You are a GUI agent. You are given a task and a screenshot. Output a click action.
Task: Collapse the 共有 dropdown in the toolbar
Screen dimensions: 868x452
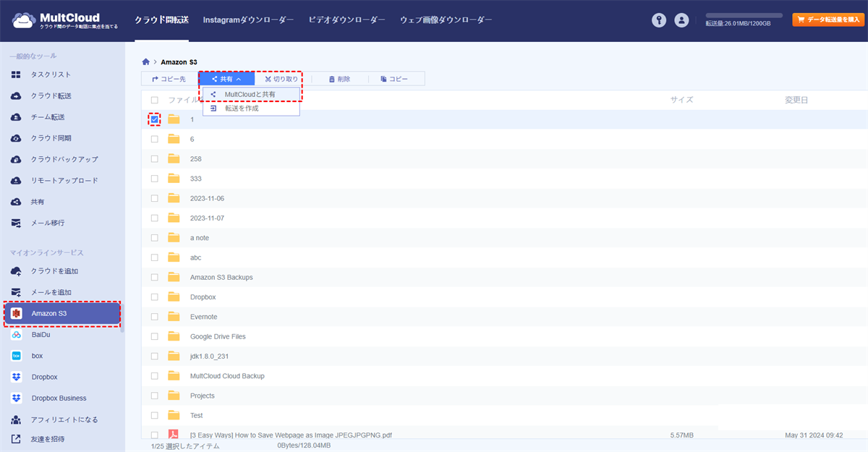coord(226,79)
